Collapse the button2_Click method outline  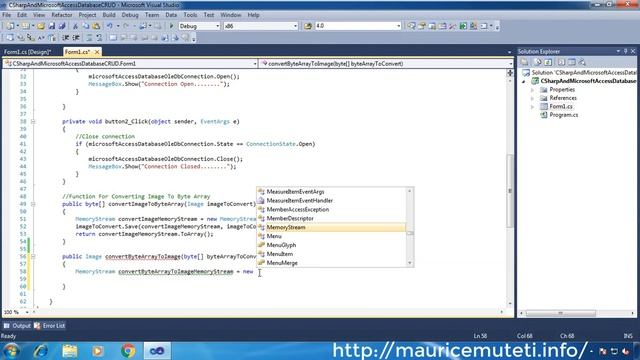(33, 122)
